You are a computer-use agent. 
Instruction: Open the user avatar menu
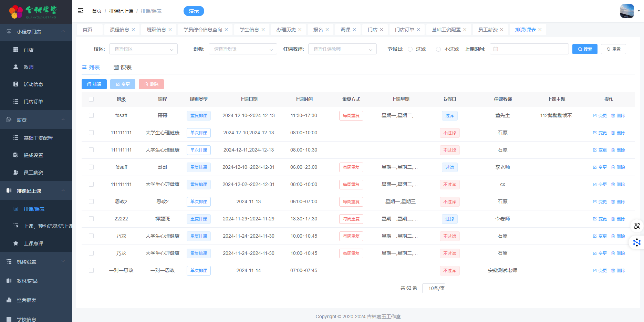click(x=627, y=11)
